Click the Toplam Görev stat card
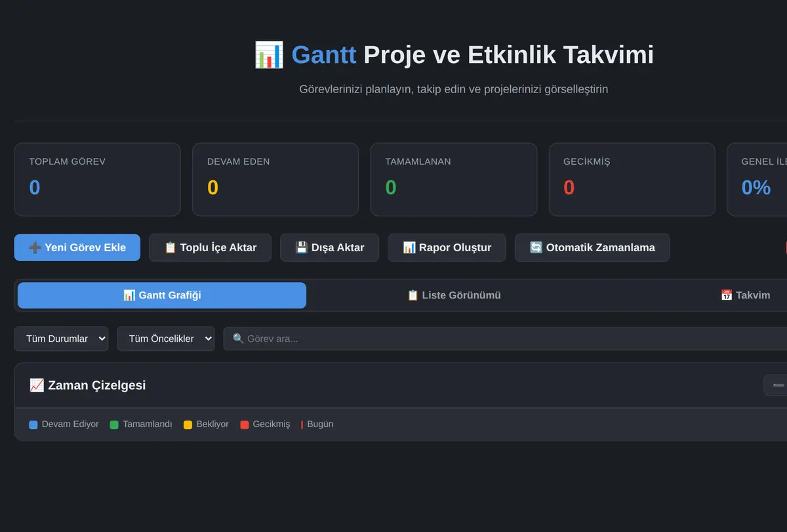This screenshot has height=532, width=787. coord(97,180)
